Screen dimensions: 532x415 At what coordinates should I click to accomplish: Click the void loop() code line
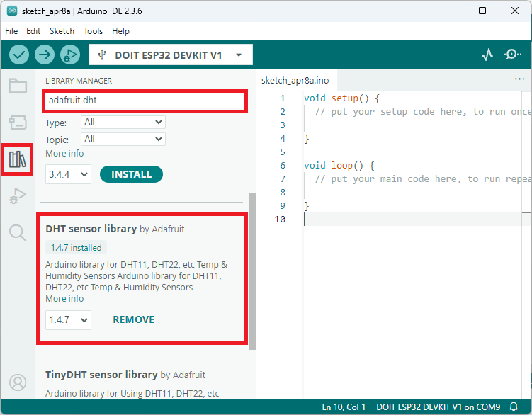(339, 166)
